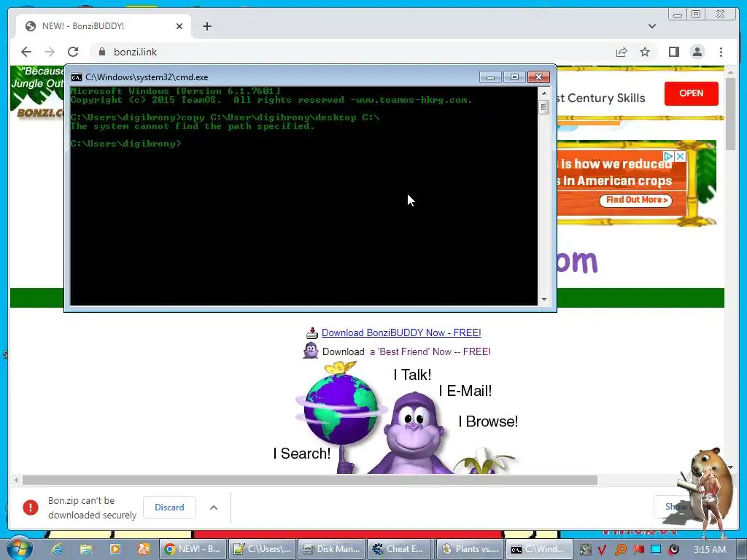
Task: Click the small purple Bonzi head icon
Action: pyautogui.click(x=311, y=351)
